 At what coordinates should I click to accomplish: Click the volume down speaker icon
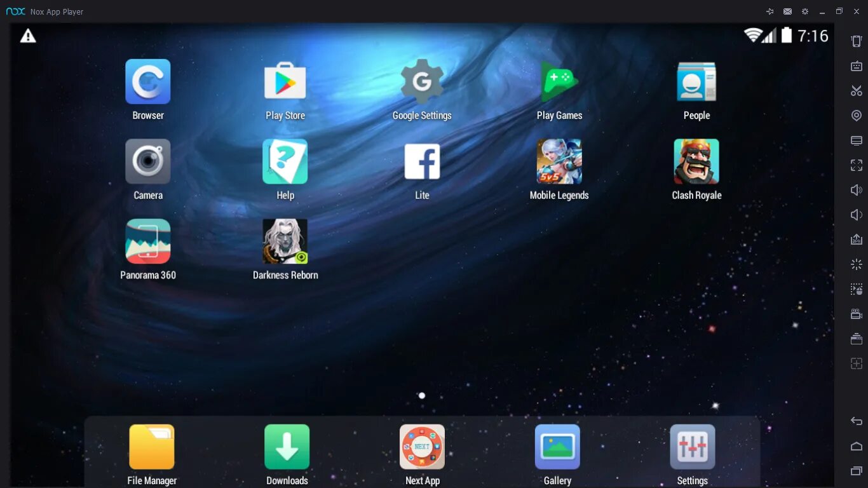pyautogui.click(x=857, y=215)
